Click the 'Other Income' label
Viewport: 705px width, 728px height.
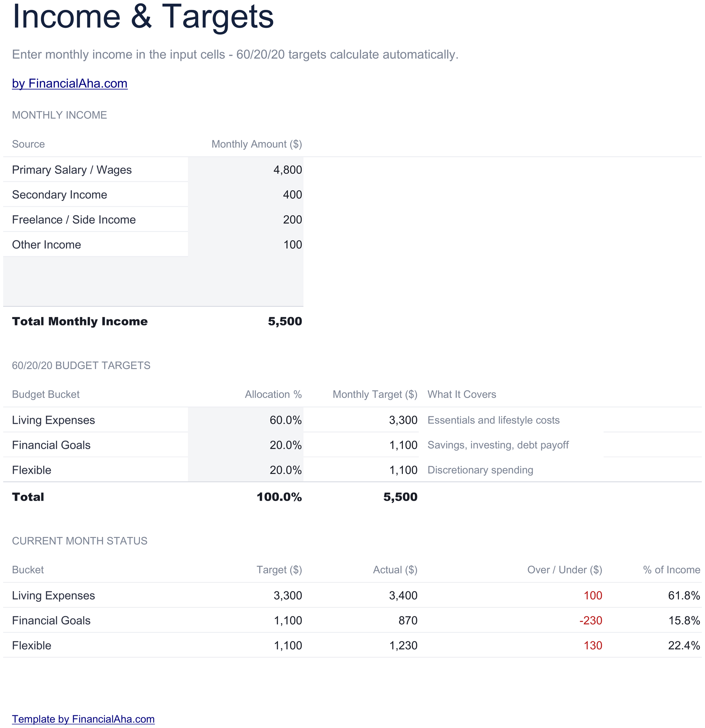click(47, 244)
